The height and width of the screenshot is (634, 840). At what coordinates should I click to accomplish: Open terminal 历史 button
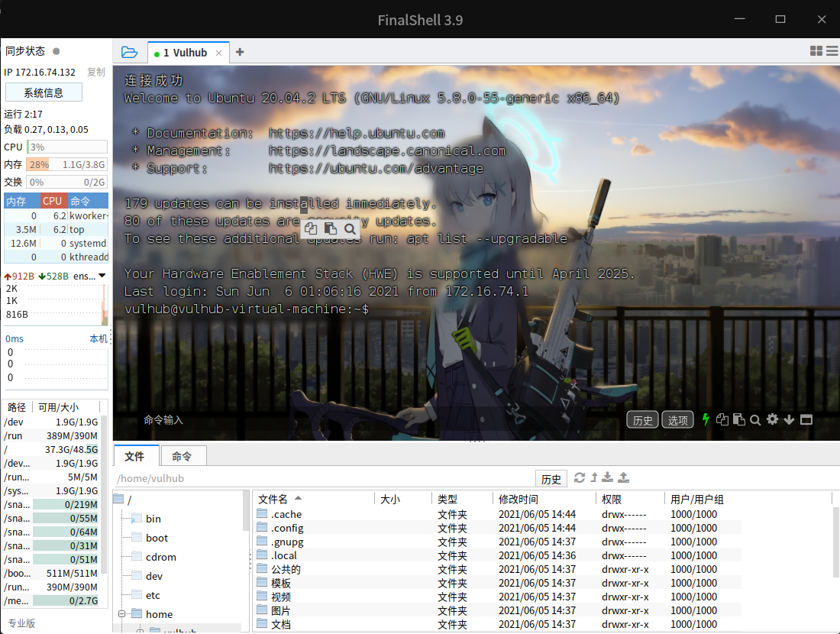[642, 420]
